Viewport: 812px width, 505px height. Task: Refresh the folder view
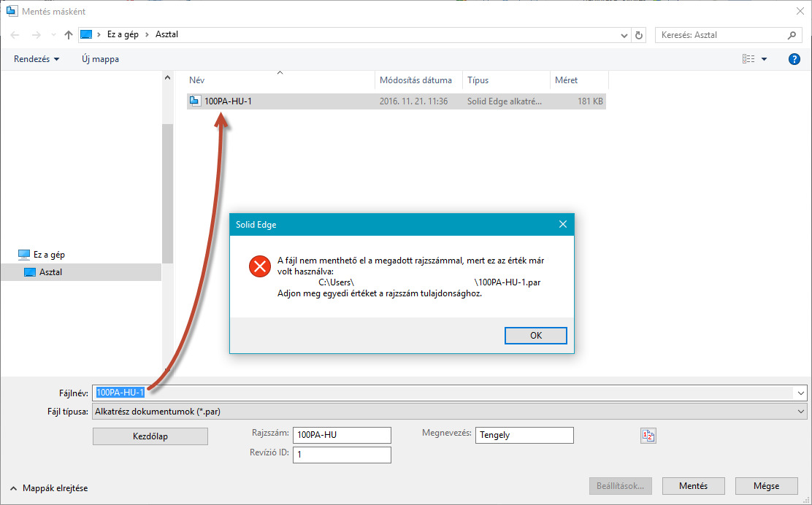point(639,35)
